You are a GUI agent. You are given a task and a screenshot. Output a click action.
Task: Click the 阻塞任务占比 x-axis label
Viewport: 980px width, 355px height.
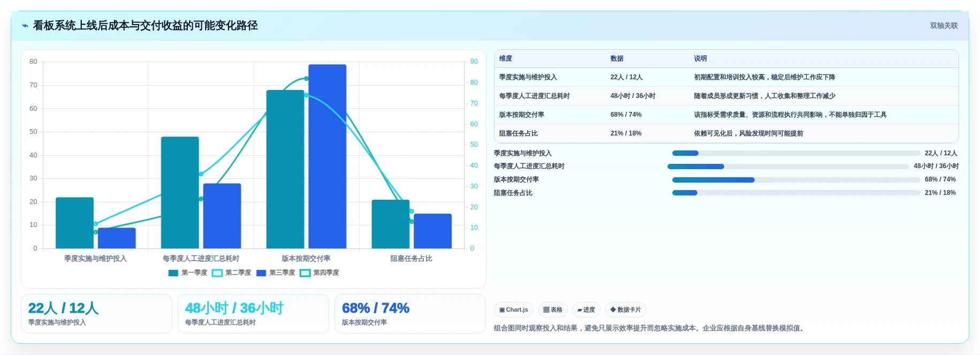click(x=411, y=259)
